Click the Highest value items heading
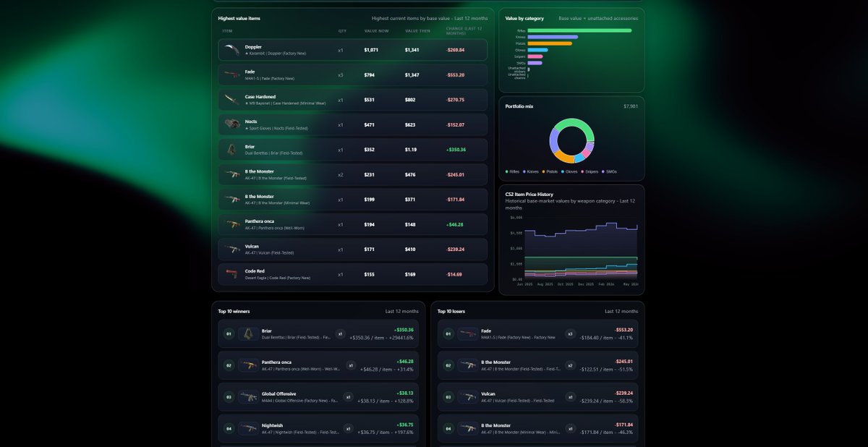This screenshot has width=868, height=447. 239,17
